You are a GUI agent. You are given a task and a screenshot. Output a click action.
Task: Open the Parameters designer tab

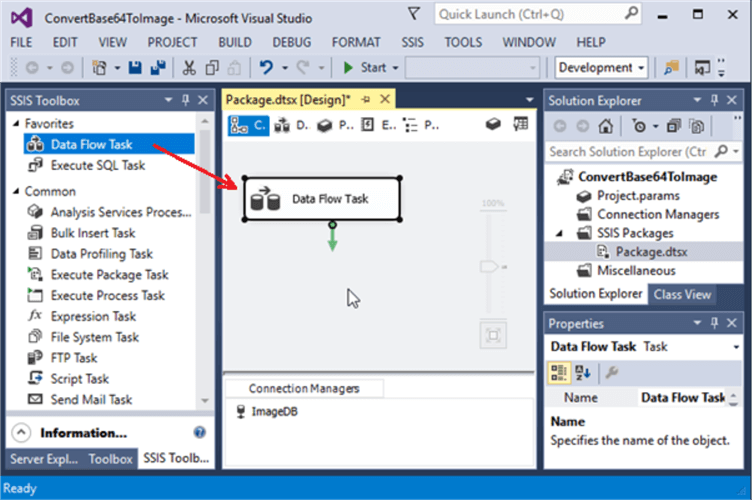coord(335,126)
